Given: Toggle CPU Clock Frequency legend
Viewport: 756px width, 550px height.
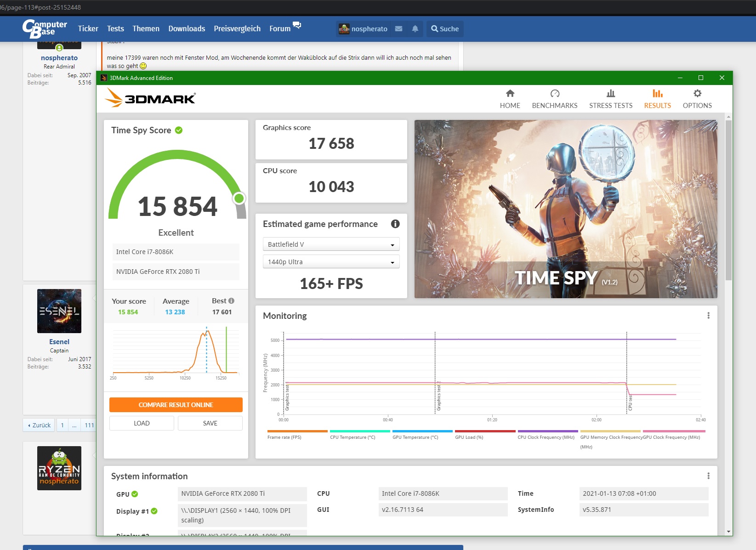Looking at the screenshot, I should click(x=547, y=435).
